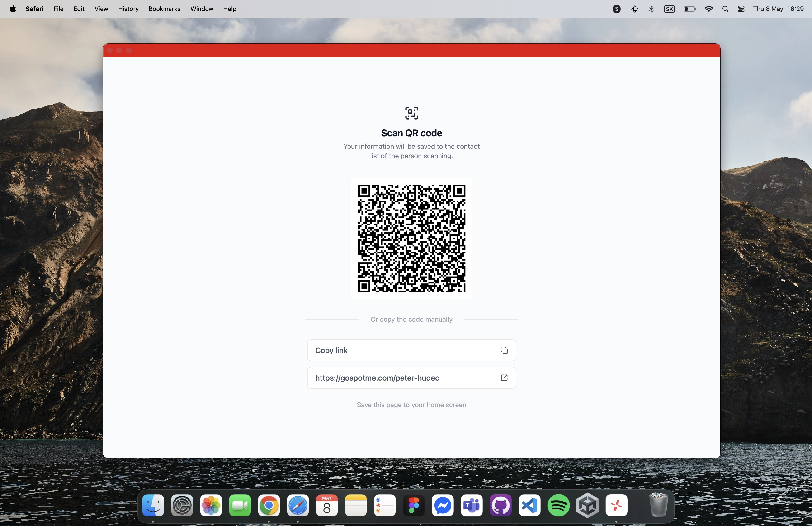Image resolution: width=812 pixels, height=526 pixels.
Task: Open GitHub Desktop from the Dock
Action: tap(501, 505)
